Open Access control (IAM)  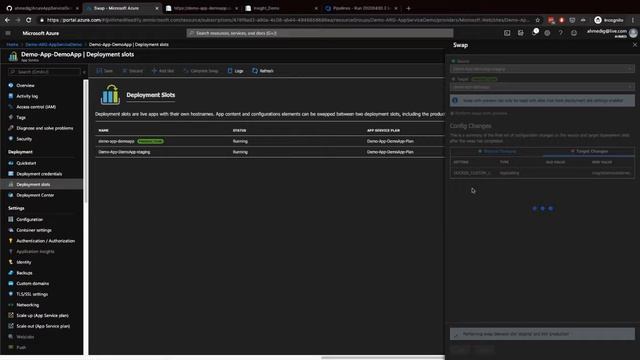tap(36, 107)
